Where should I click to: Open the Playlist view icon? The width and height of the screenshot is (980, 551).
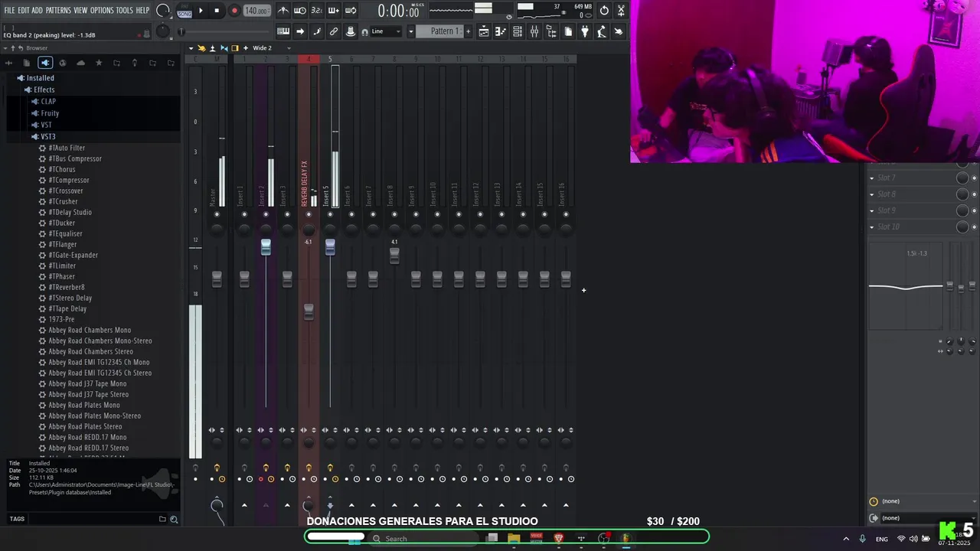[484, 31]
